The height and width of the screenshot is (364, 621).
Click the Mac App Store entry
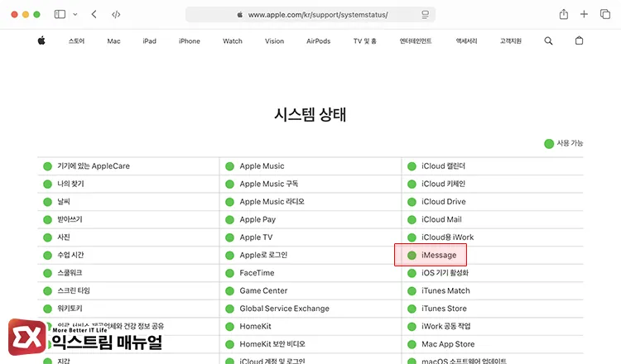click(x=448, y=344)
